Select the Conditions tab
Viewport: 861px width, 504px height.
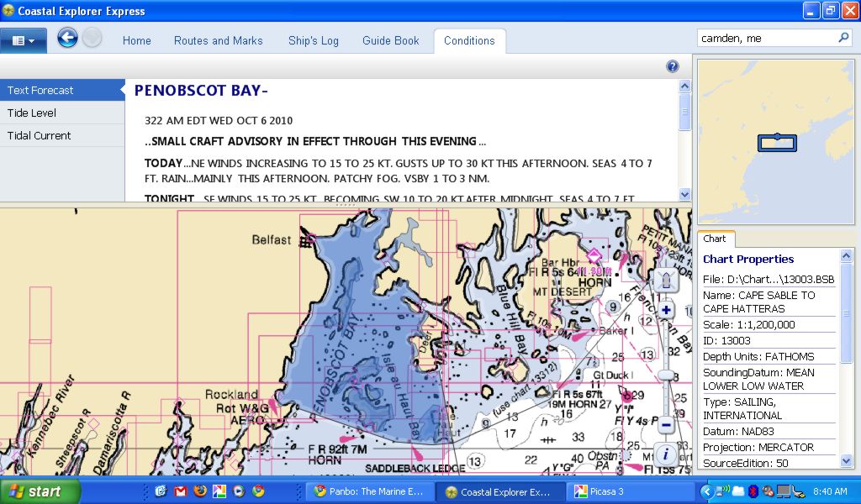pyautogui.click(x=469, y=40)
